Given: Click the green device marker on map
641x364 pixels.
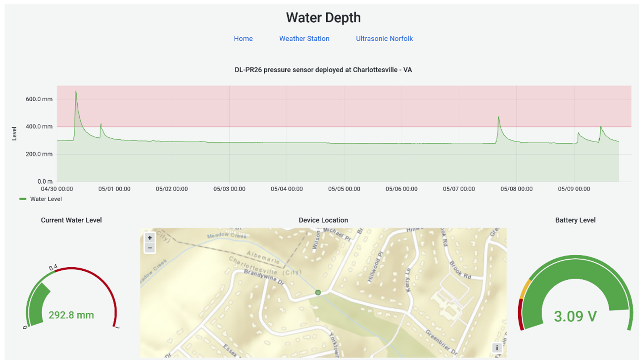Looking at the screenshot, I should (318, 292).
